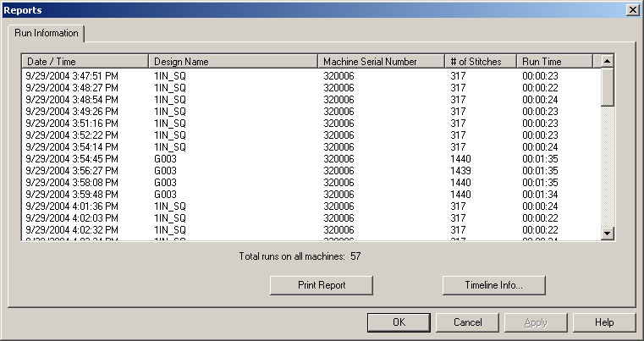644x341 pixels.
Task: Click the Help button
Action: 604,322
